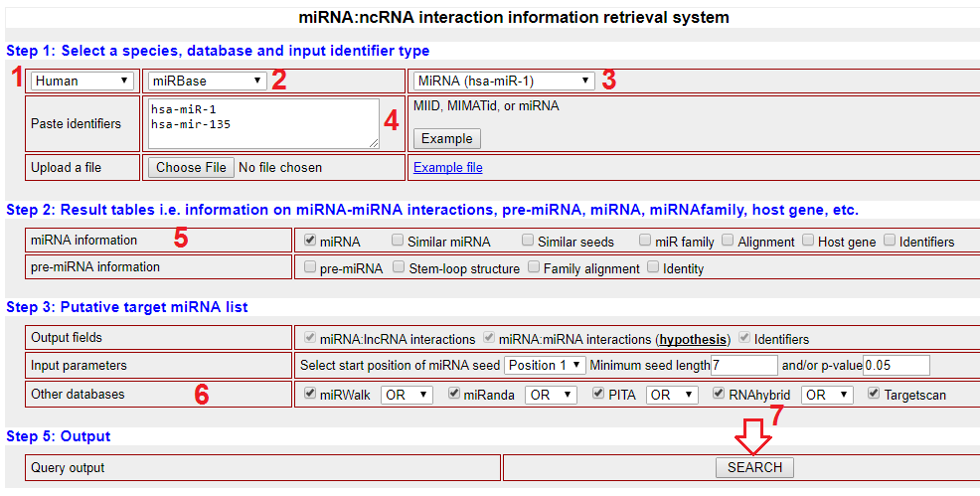Open the hypothesis link

point(694,339)
